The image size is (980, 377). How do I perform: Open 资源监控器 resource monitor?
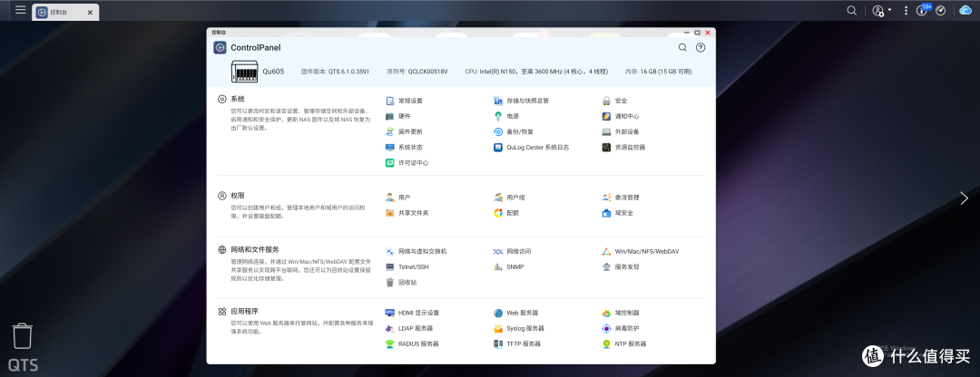pyautogui.click(x=623, y=148)
